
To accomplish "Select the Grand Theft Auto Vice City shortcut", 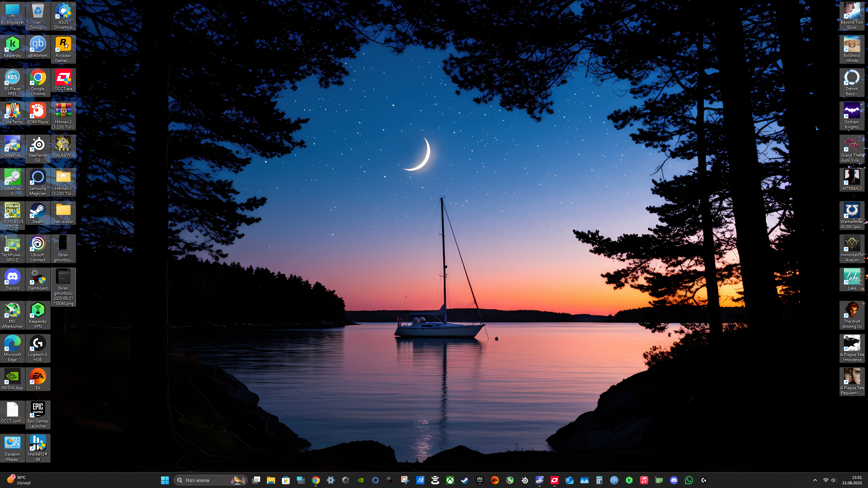I will tap(852, 149).
